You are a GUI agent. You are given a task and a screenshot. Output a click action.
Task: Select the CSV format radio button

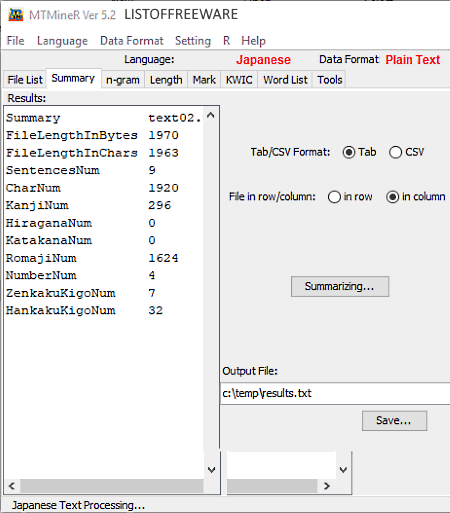(395, 152)
